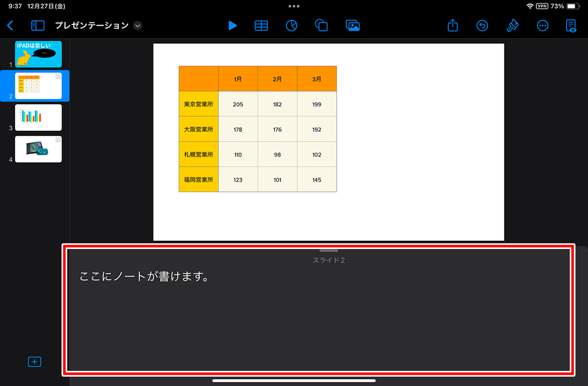Select the empty top-left orange table cell
Image resolution: width=588 pixels, height=386 pixels.
point(198,79)
